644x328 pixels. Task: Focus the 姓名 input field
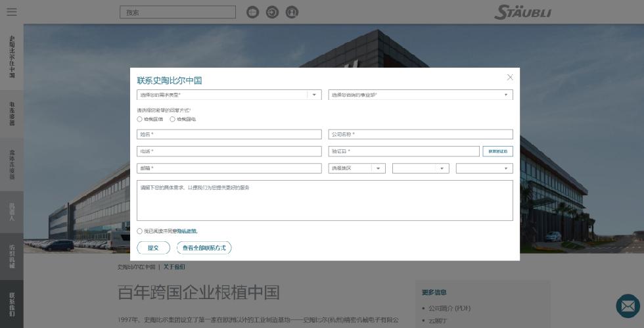[x=229, y=134]
